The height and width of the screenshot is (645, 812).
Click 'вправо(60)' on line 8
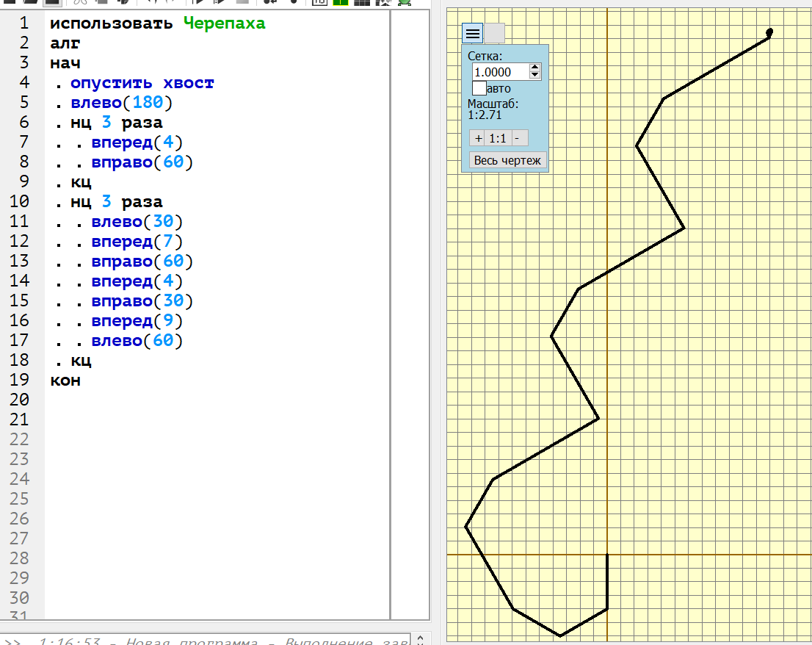(142, 162)
